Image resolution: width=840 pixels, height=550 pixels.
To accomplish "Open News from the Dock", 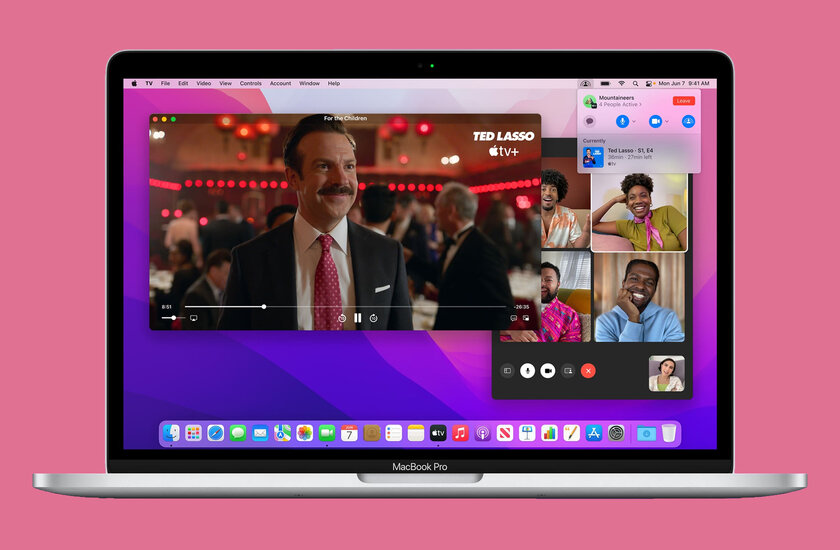I will (x=505, y=433).
